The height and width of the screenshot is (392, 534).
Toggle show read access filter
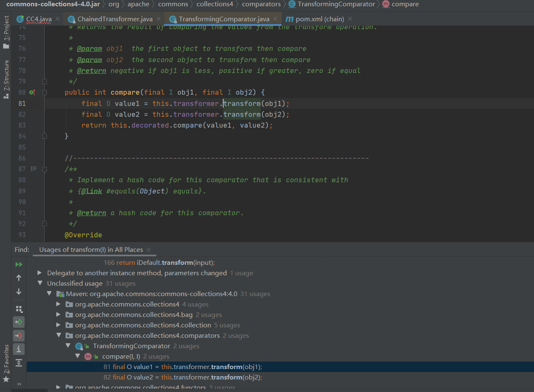[x=19, y=322]
